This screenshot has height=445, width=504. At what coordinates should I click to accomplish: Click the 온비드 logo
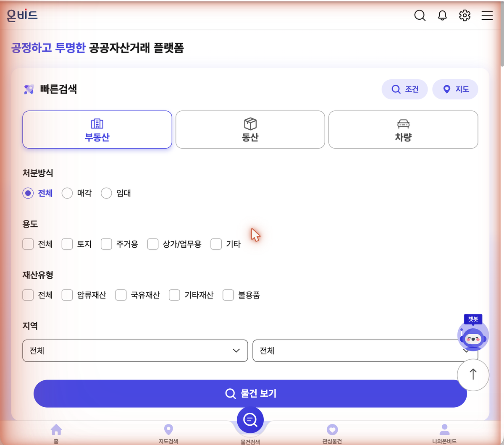22,16
